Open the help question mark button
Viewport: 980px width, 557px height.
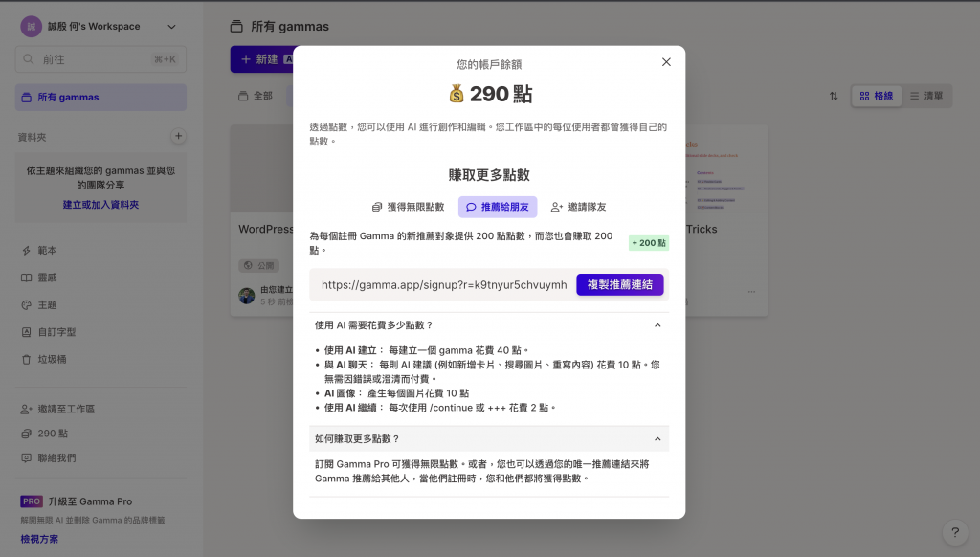pyautogui.click(x=955, y=532)
